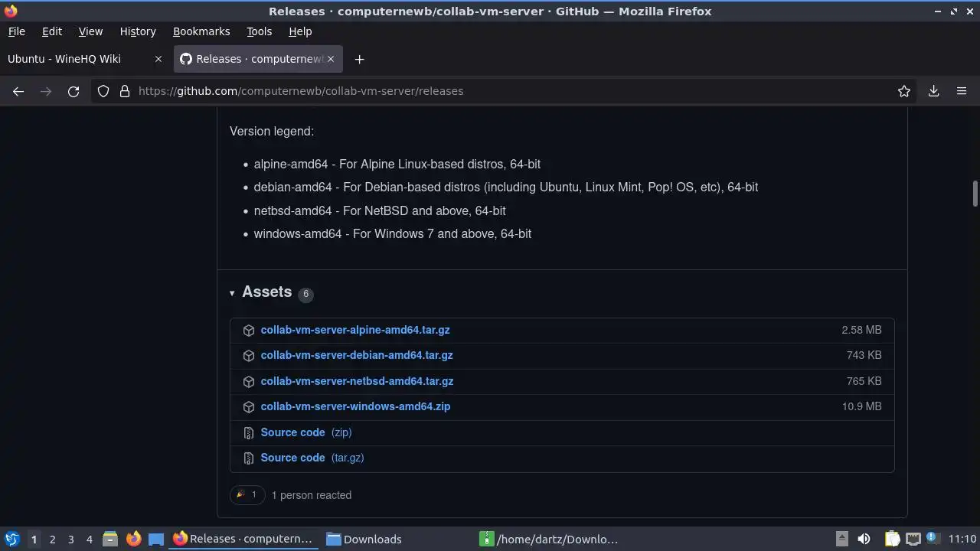Close the Ubuntu WineHQ Wiki tab
The height and width of the screenshot is (551, 980).
158,59
